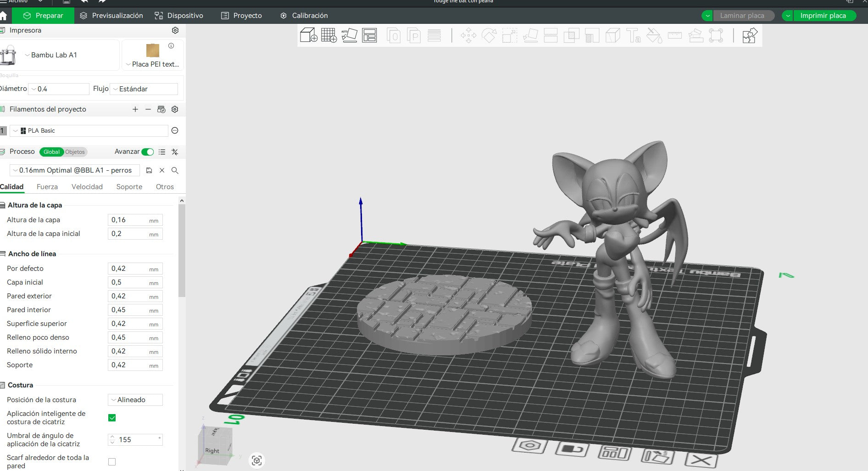Open the PLA Basic filament dropdown

click(89, 131)
